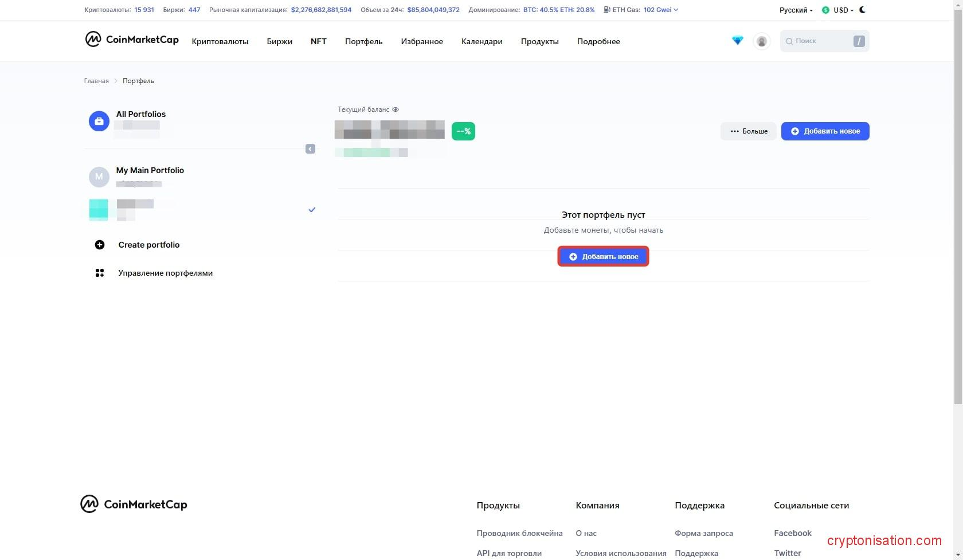Select the checked portfolio checkmark
The image size is (963, 560).
[312, 210]
